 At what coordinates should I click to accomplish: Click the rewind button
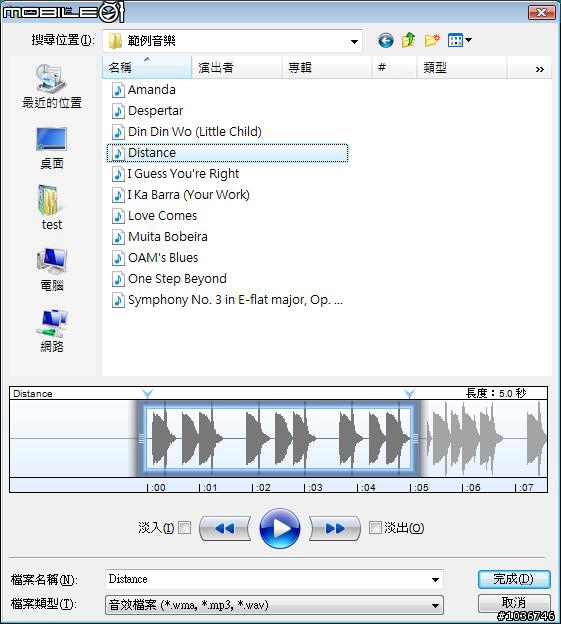(x=224, y=528)
